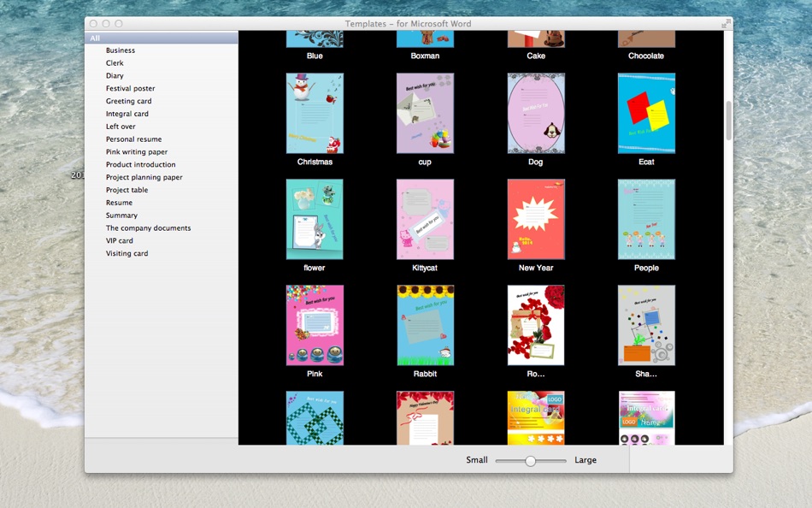The height and width of the screenshot is (508, 812).
Task: Select Greeting card category
Action: 128,101
